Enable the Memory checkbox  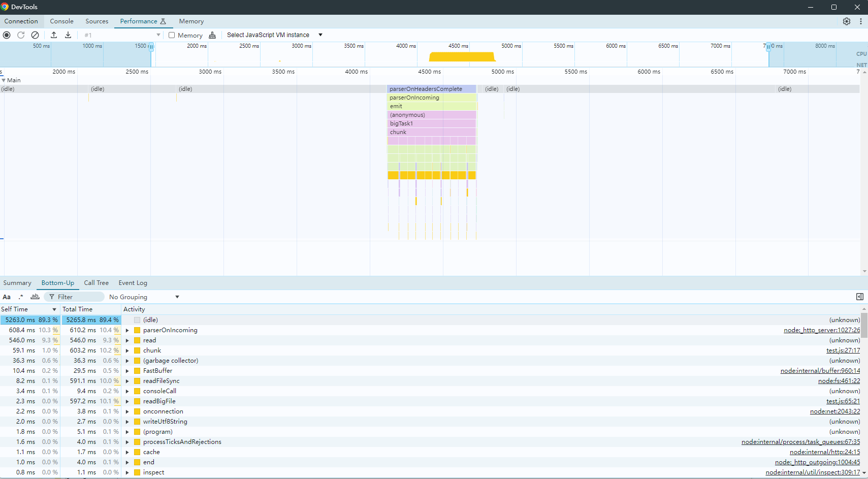pos(172,35)
